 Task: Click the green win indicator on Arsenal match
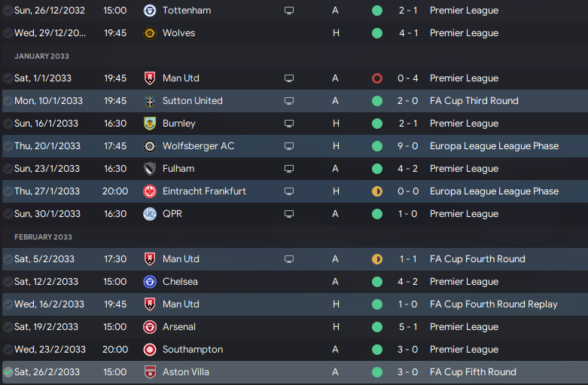[x=377, y=327]
